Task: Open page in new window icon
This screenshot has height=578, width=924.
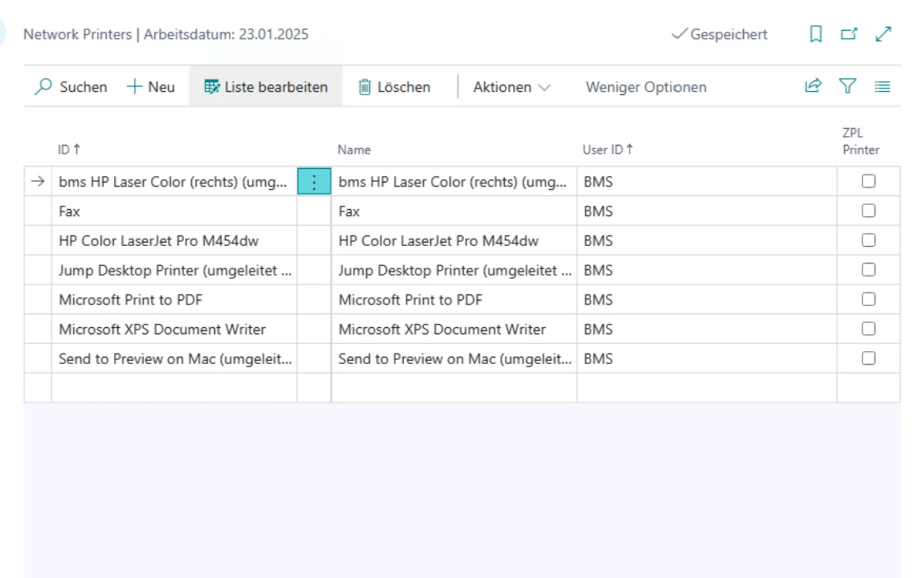Action: [x=849, y=34]
